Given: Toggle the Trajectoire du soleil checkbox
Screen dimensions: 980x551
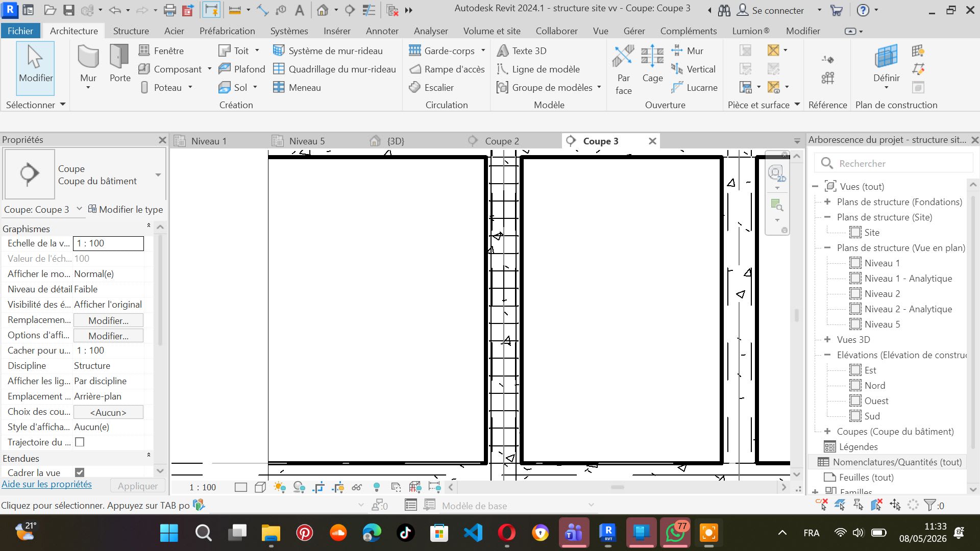Looking at the screenshot, I should (80, 442).
